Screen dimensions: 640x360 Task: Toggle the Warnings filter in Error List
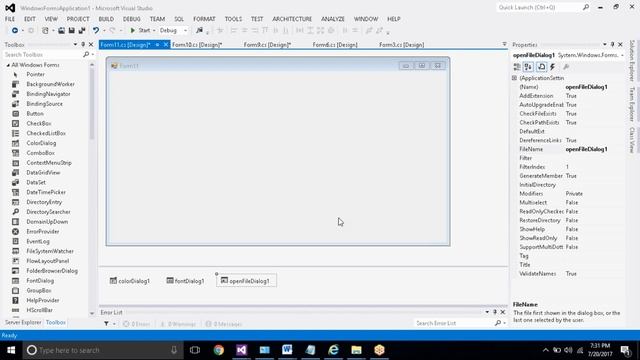tap(178, 324)
